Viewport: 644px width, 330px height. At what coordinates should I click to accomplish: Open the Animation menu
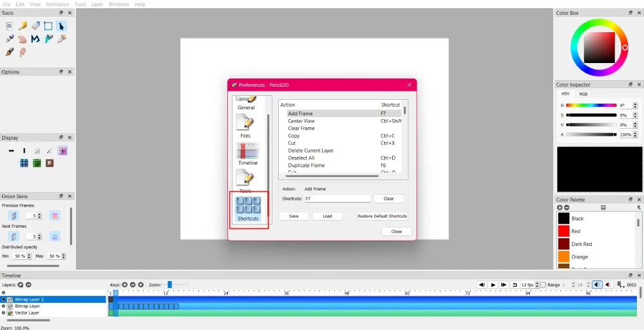tap(57, 4)
